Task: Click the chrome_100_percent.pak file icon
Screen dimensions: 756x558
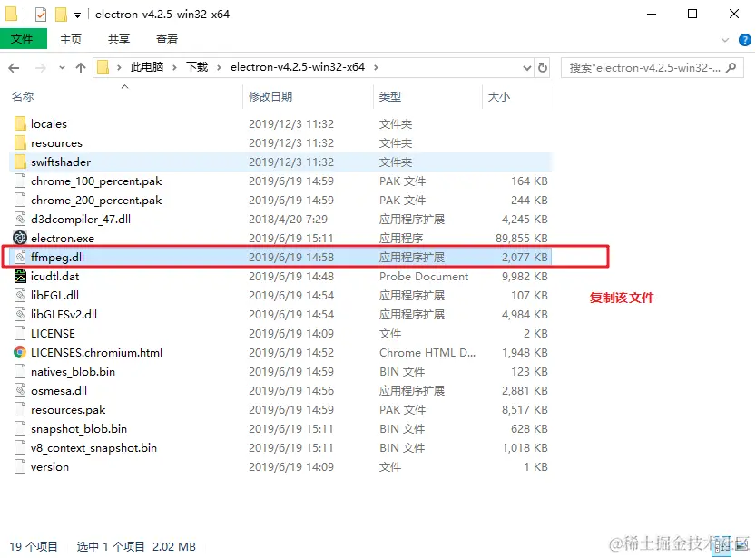Action: point(20,181)
